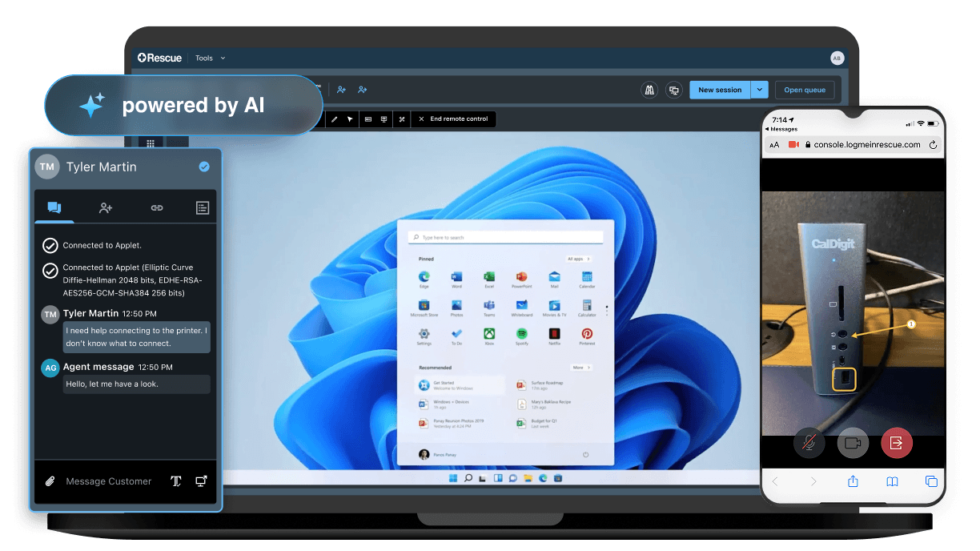Click the fullscreen expand icon in remote toolbar
This screenshot has width=980, height=551.
(x=402, y=119)
